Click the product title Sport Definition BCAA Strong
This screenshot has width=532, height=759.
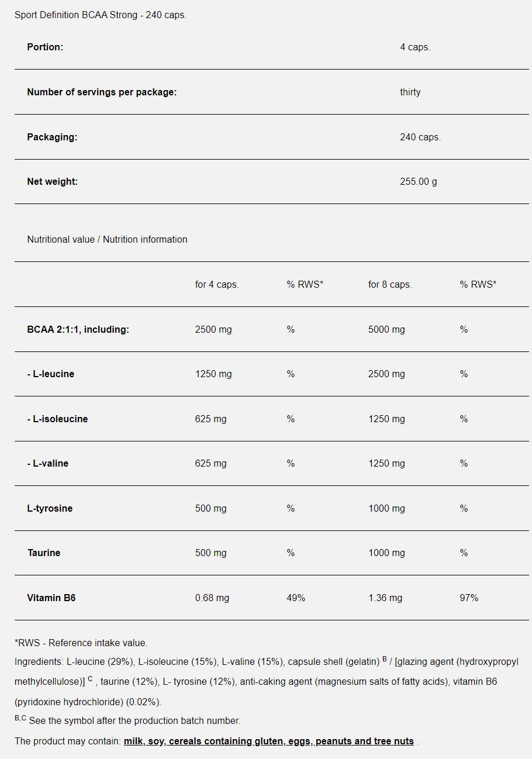click(100, 15)
